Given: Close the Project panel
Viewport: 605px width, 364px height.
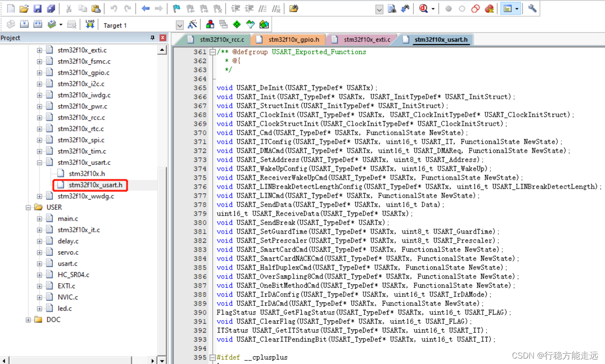Looking at the screenshot, I should pyautogui.click(x=162, y=38).
